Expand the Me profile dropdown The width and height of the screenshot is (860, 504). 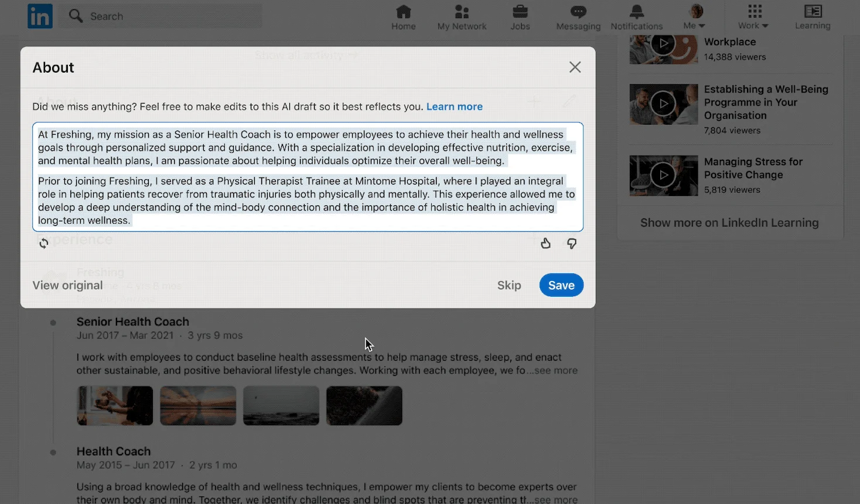pyautogui.click(x=695, y=17)
